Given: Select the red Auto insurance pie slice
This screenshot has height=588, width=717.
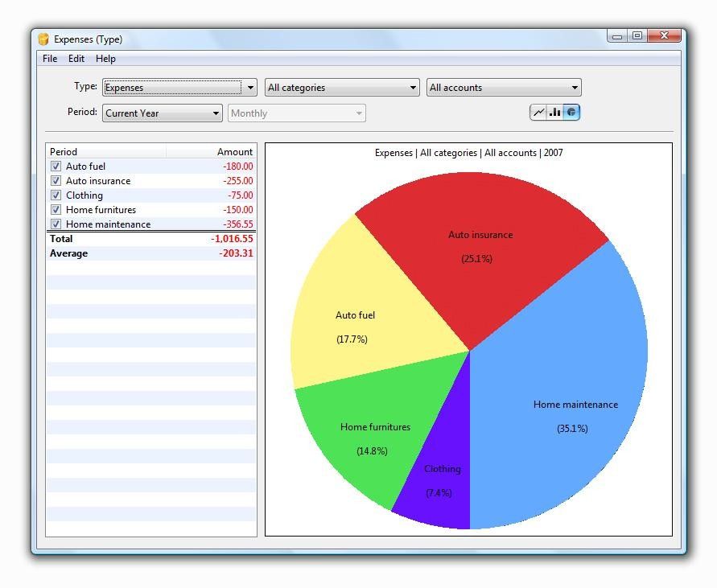Looking at the screenshot, I should tap(480, 247).
